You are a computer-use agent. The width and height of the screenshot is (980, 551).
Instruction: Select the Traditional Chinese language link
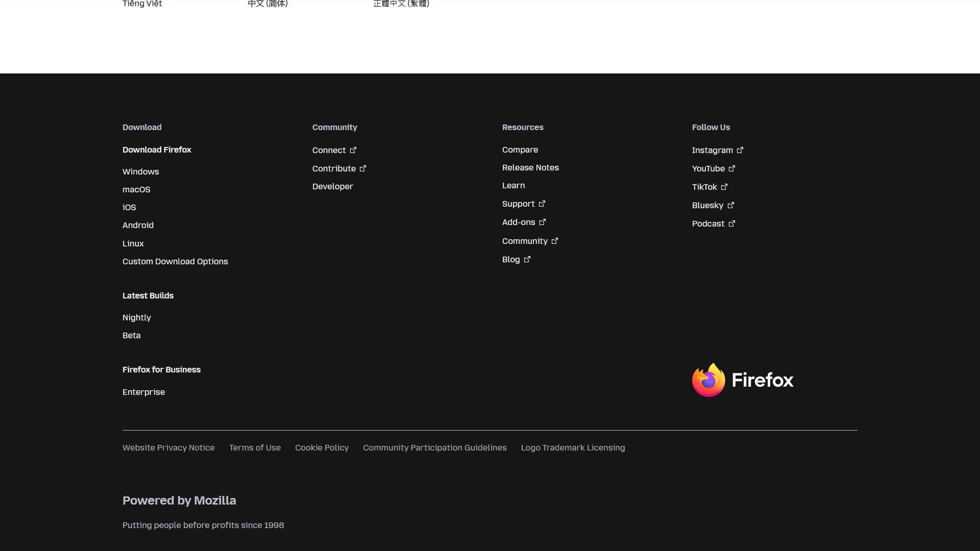[x=401, y=4]
